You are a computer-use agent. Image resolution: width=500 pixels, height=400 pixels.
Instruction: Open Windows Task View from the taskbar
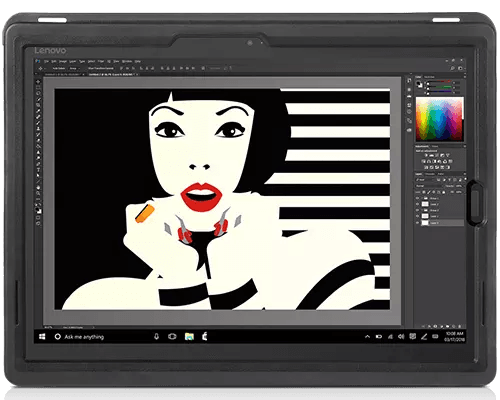tap(172, 337)
